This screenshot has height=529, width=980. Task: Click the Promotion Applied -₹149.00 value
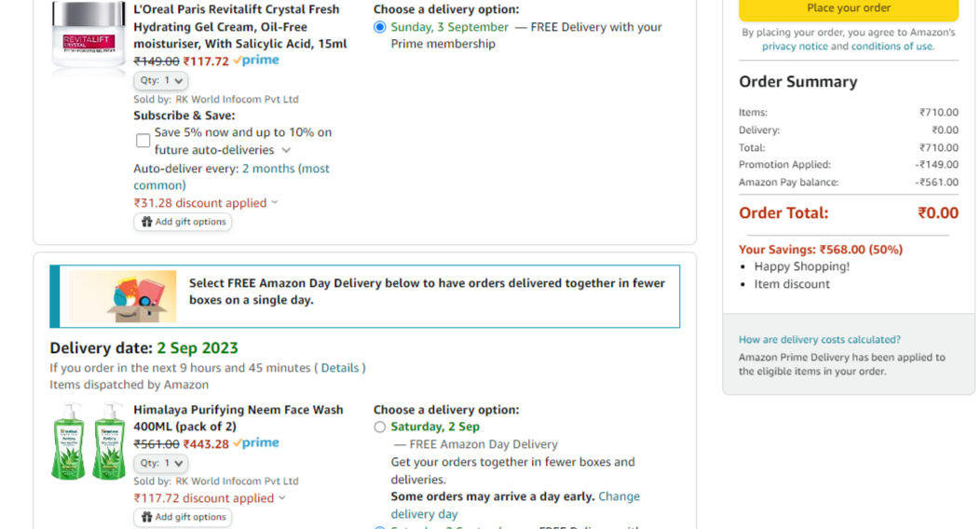(936, 165)
